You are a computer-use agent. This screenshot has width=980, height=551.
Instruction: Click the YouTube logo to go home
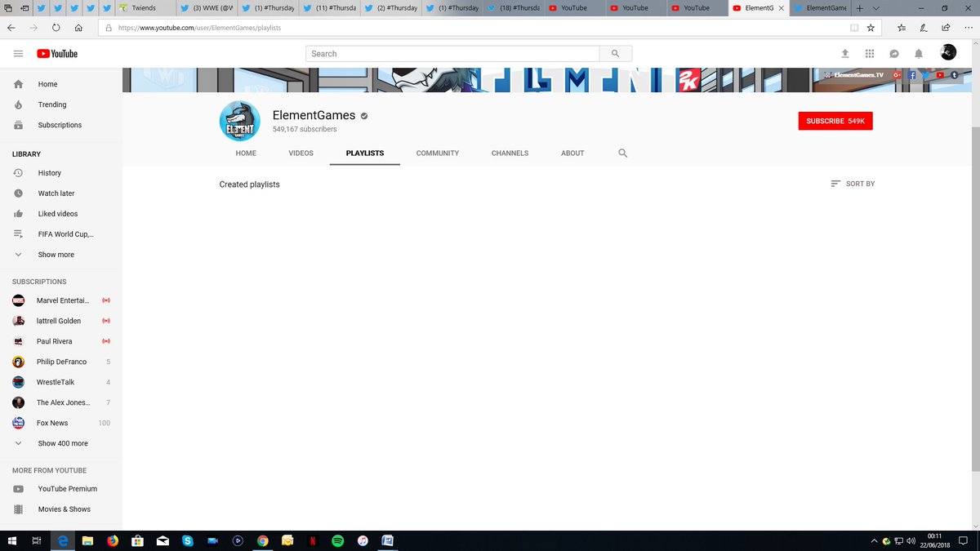57,54
